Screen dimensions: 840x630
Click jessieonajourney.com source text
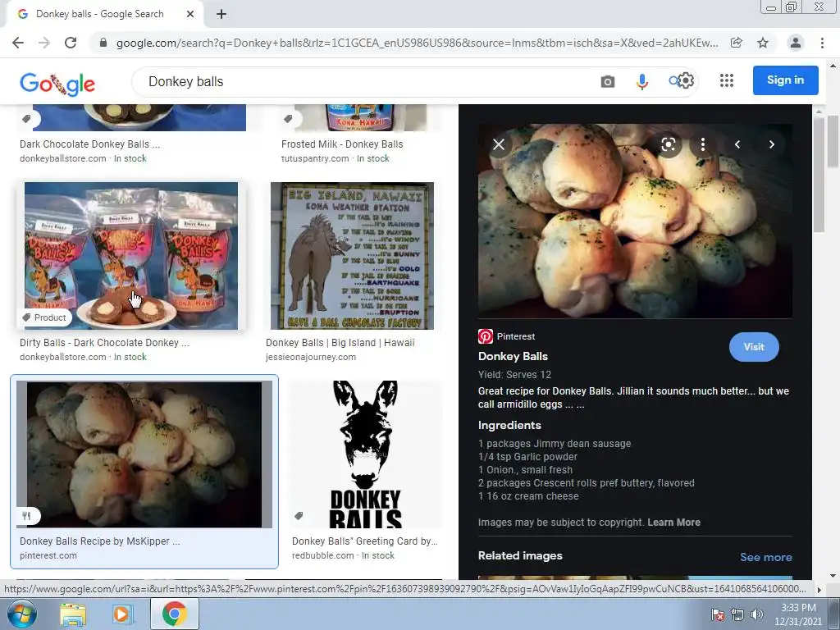click(x=311, y=357)
